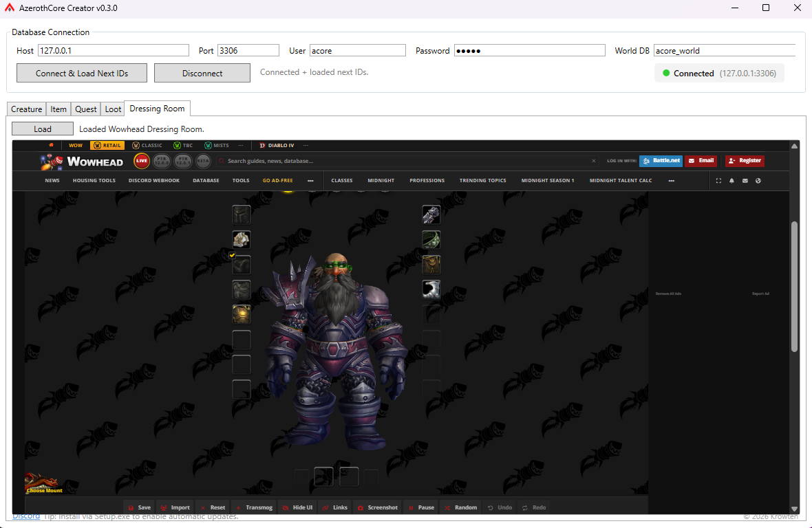Open the Database dropdown in Wowhead nav
Screen dimensions: 812x528
[x=206, y=181]
